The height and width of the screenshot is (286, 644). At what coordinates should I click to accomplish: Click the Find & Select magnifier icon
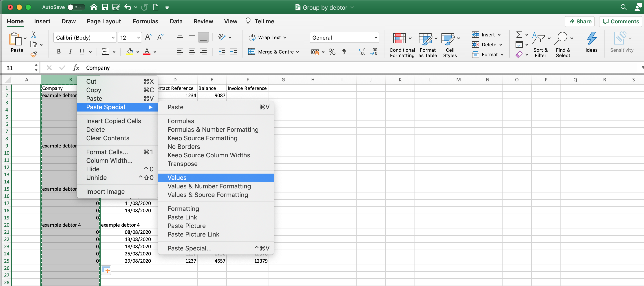coord(561,39)
